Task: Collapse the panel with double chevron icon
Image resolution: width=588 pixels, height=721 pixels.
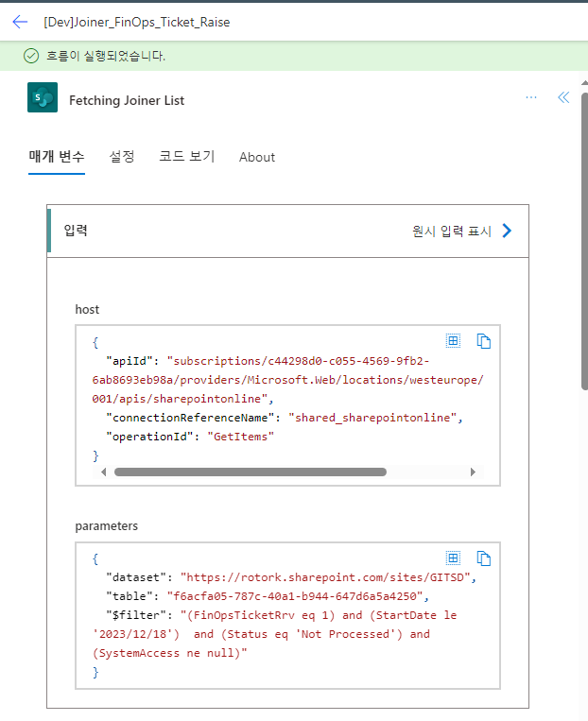Action: click(x=563, y=97)
